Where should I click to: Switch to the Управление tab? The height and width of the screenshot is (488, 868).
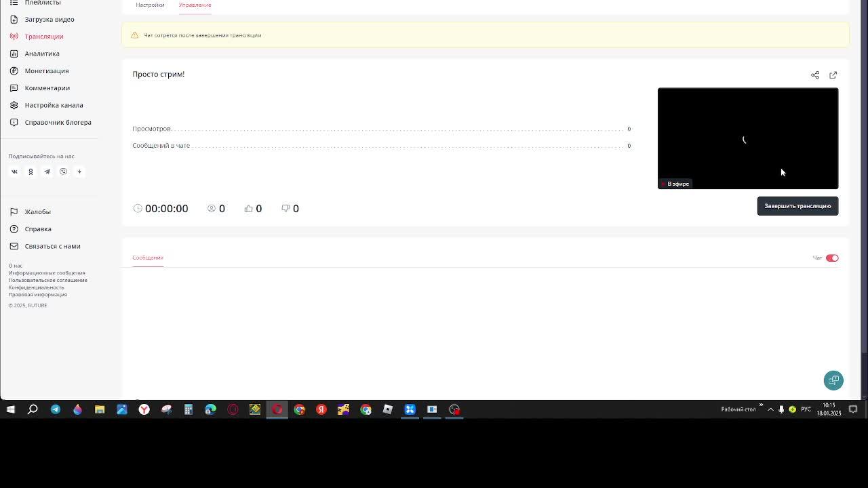click(195, 5)
